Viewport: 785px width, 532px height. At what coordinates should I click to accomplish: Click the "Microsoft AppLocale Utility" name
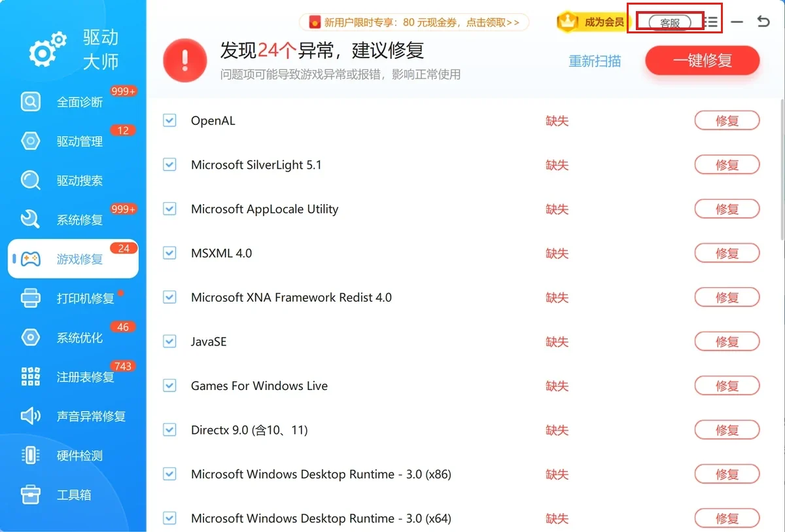tap(264, 209)
